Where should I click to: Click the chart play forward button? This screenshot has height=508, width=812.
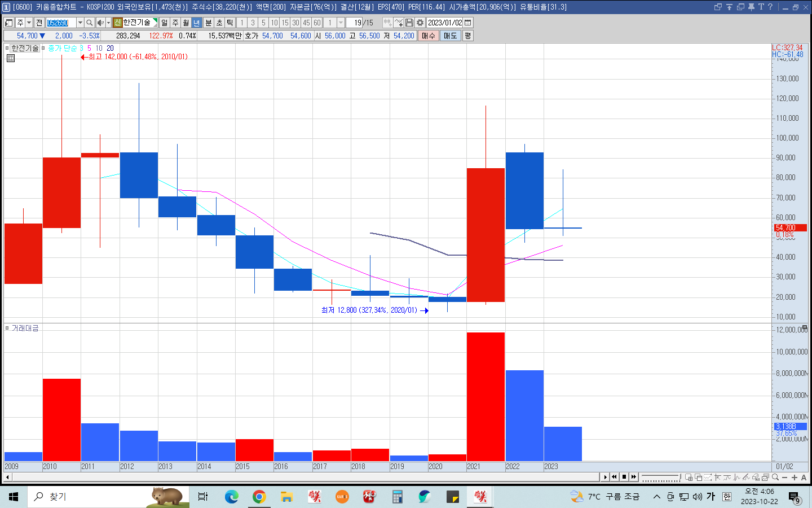[x=605, y=477]
